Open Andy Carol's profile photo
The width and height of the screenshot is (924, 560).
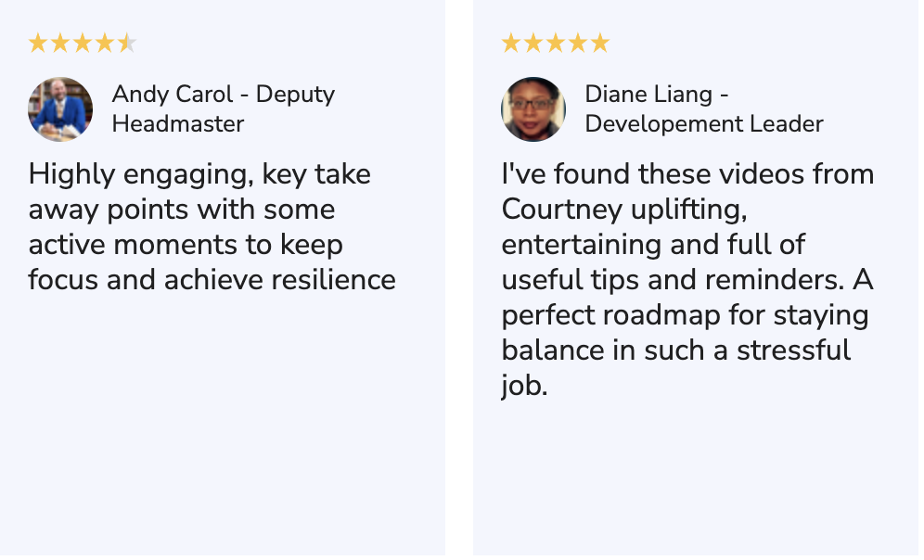(x=60, y=109)
